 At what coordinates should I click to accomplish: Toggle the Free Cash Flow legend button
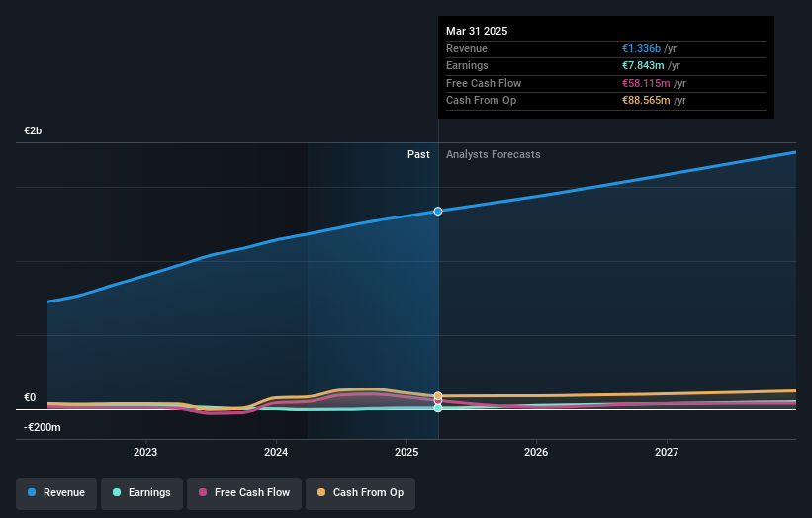pyautogui.click(x=244, y=493)
